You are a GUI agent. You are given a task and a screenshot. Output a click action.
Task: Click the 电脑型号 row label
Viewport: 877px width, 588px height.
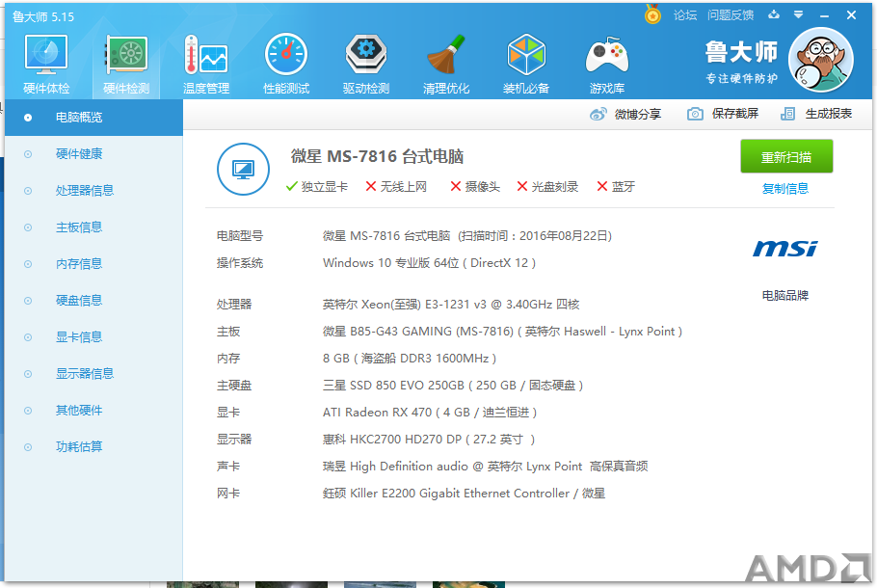(240, 236)
